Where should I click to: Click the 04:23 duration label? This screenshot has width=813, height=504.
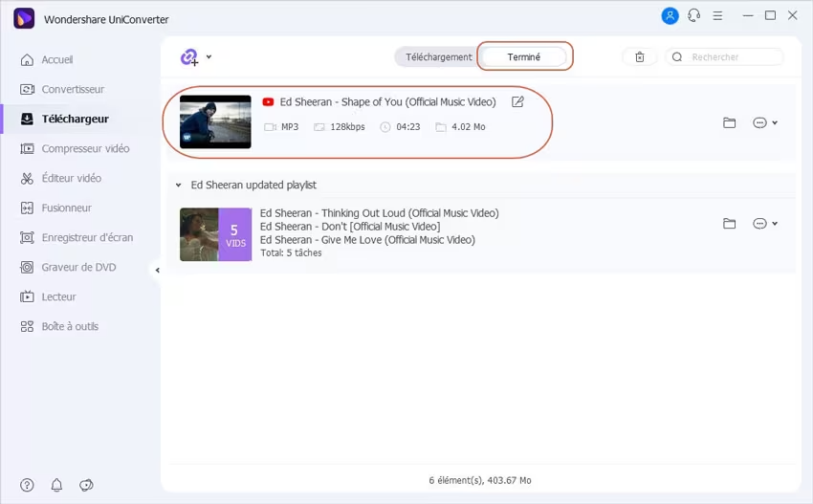[x=408, y=127]
